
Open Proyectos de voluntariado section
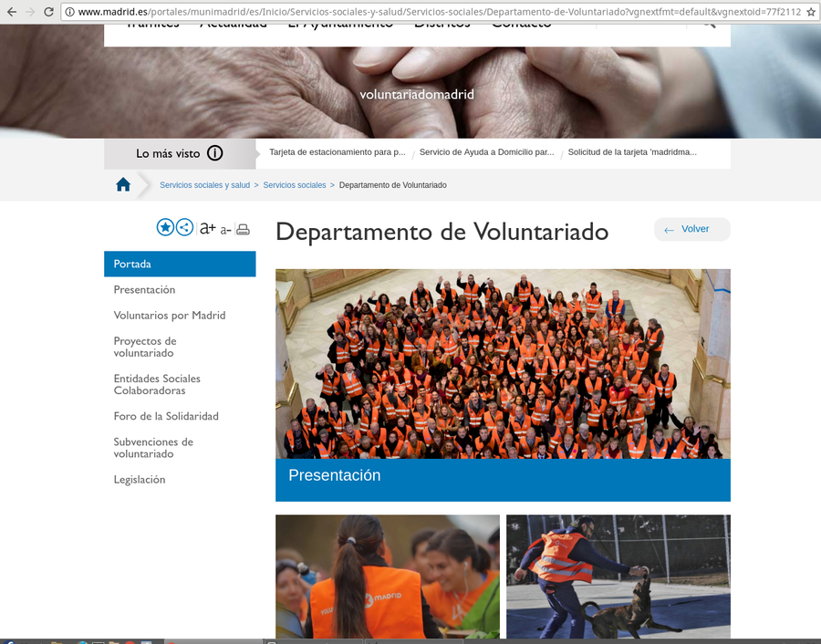click(x=145, y=347)
